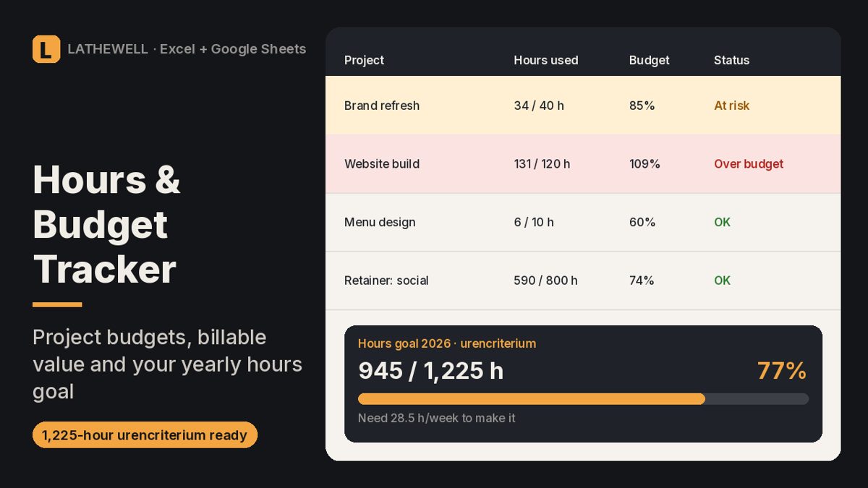Viewport: 868px width, 488px height.
Task: Click the 77% goal percentage
Action: click(x=782, y=371)
